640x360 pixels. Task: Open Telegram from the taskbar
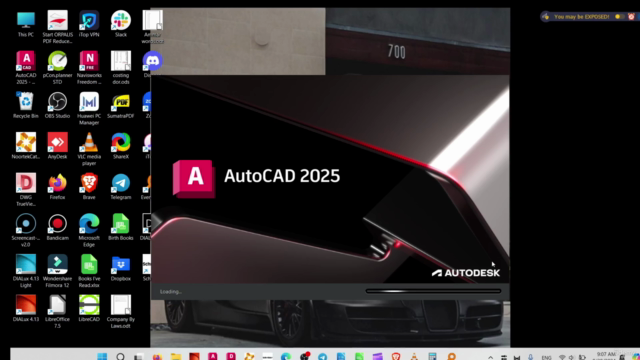click(322, 356)
